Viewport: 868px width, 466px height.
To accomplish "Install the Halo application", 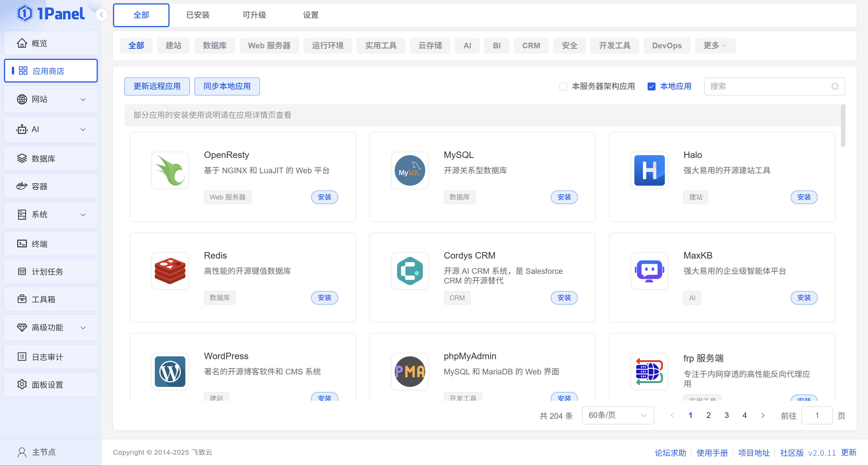I will (x=804, y=197).
